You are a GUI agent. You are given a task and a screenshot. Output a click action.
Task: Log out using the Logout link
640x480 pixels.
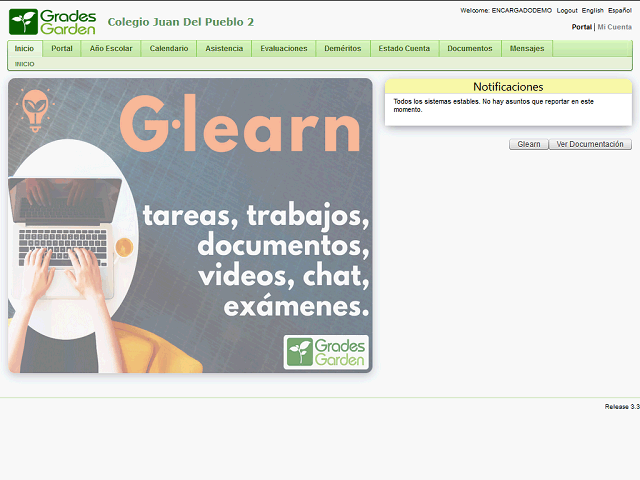pyautogui.click(x=567, y=11)
